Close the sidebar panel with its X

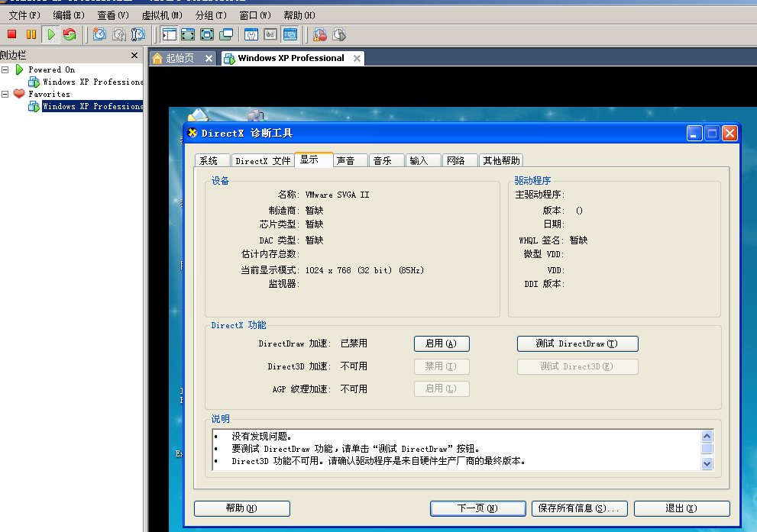(134, 56)
